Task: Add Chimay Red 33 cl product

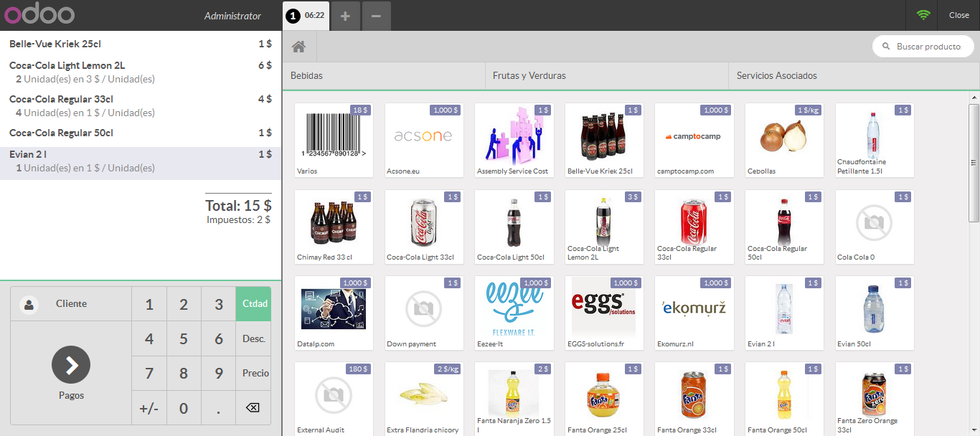Action: (334, 227)
